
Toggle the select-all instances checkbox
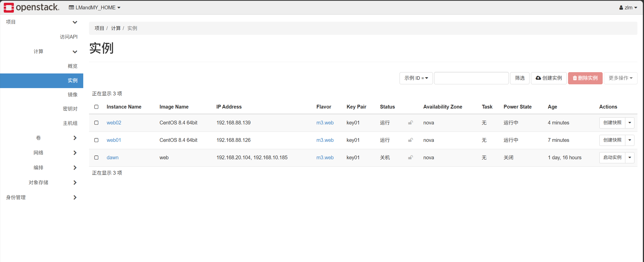[x=96, y=107]
